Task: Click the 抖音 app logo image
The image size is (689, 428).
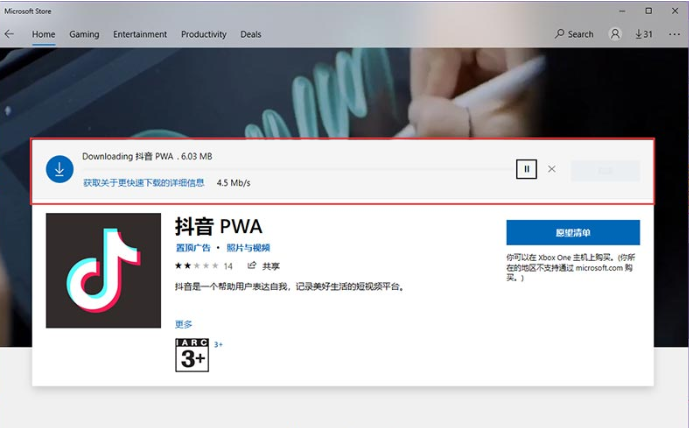Action: coord(103,270)
